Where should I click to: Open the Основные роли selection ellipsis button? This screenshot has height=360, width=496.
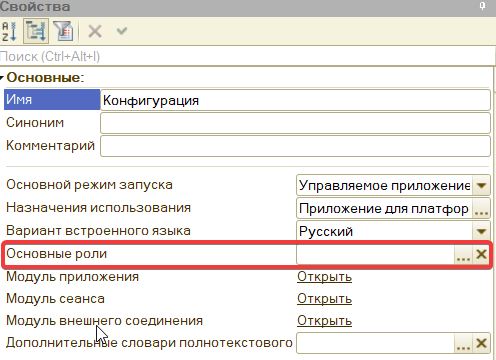[463, 255]
